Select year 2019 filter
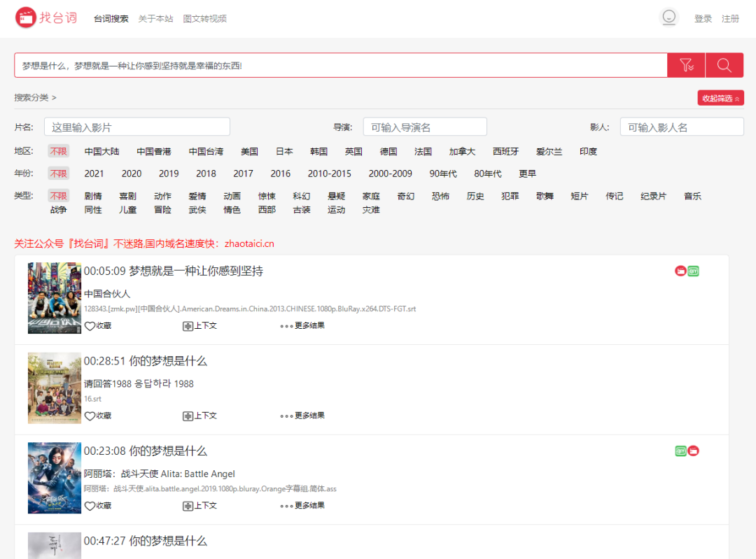Screen dimensions: 756x559 point(169,174)
